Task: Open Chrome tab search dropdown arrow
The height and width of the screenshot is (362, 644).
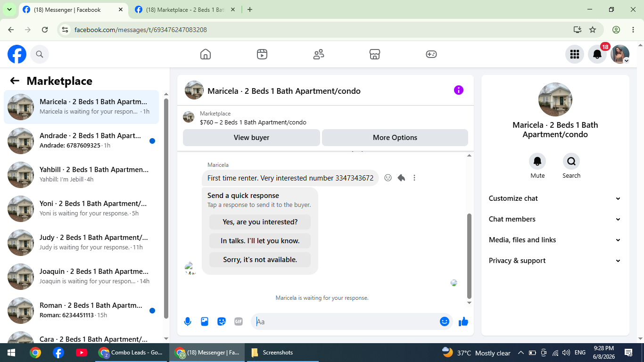Action: click(x=9, y=9)
